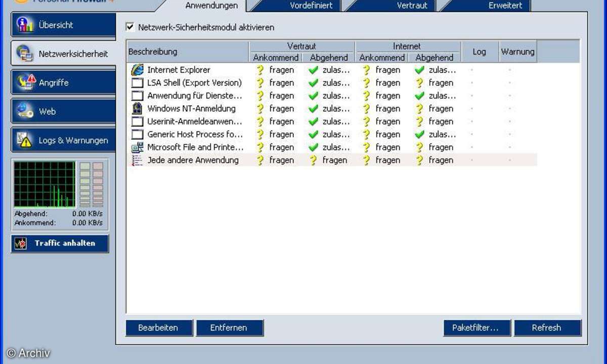Click the Entfernen button
Viewport: 607px width, 364px height.
click(230, 328)
